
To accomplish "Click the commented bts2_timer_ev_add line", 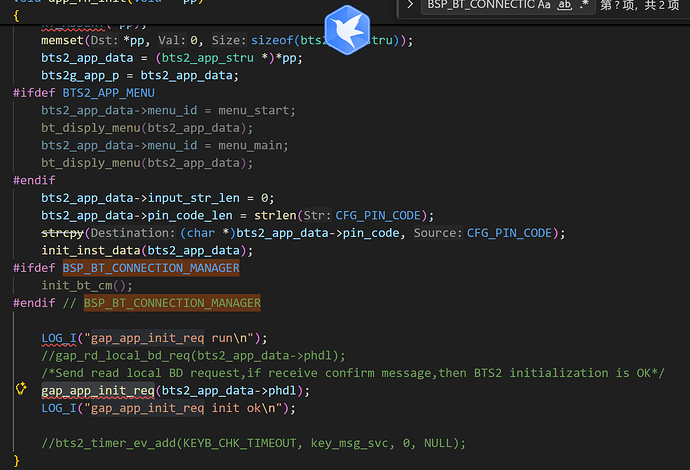I will pos(253,443).
